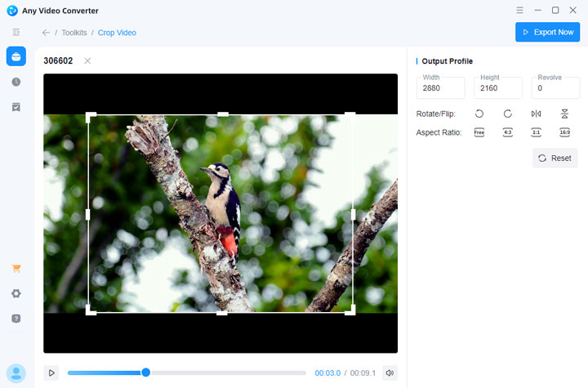Open the History clock sidebar icon
Viewport: 588px width, 388px height.
(x=16, y=82)
